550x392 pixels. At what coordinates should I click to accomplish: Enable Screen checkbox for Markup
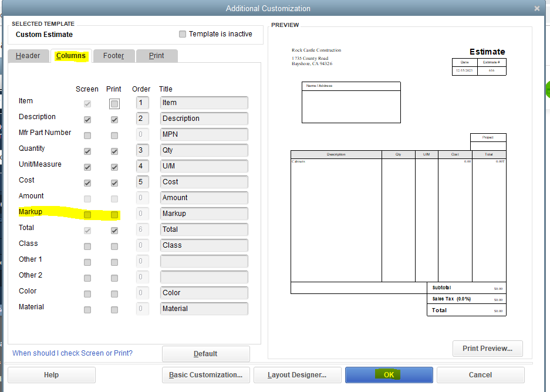tap(87, 215)
